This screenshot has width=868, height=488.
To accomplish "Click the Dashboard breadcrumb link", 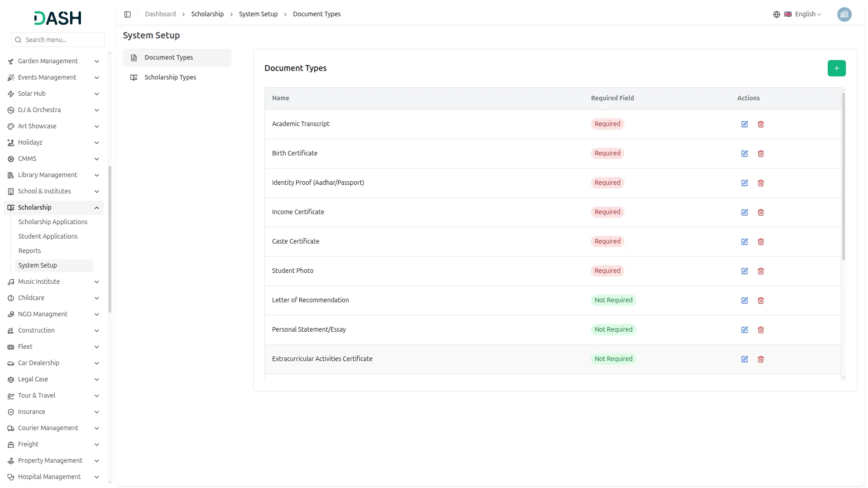I will pyautogui.click(x=160, y=14).
